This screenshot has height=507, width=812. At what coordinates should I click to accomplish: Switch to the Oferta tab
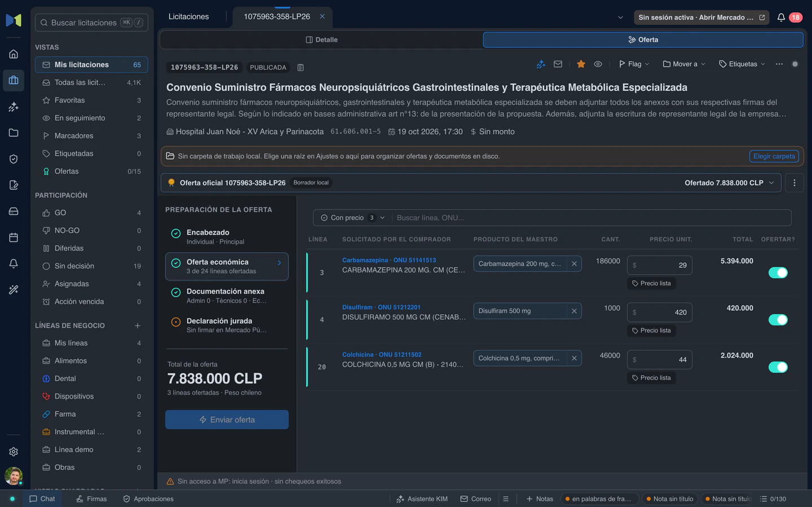(643, 40)
